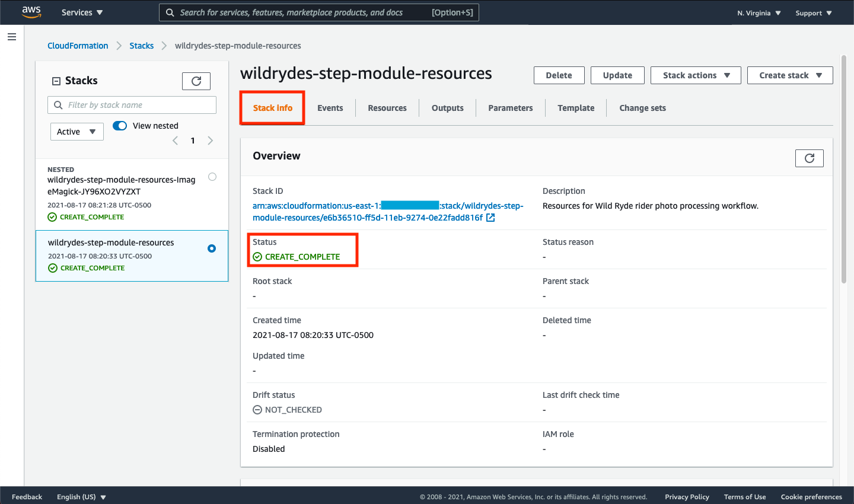
Task: Click the page number 1 in Stacks pagination
Action: [193, 141]
